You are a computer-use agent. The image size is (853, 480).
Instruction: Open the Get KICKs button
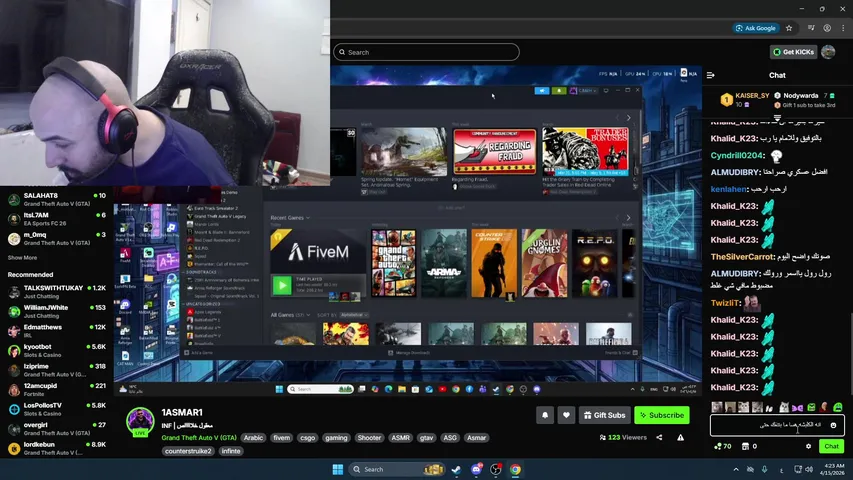(793, 52)
